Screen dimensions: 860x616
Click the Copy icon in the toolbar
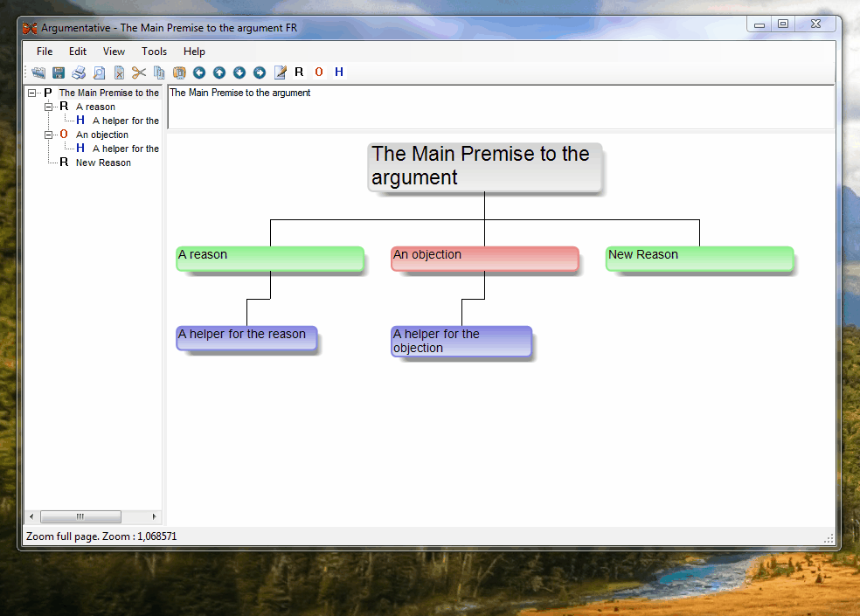(159, 73)
